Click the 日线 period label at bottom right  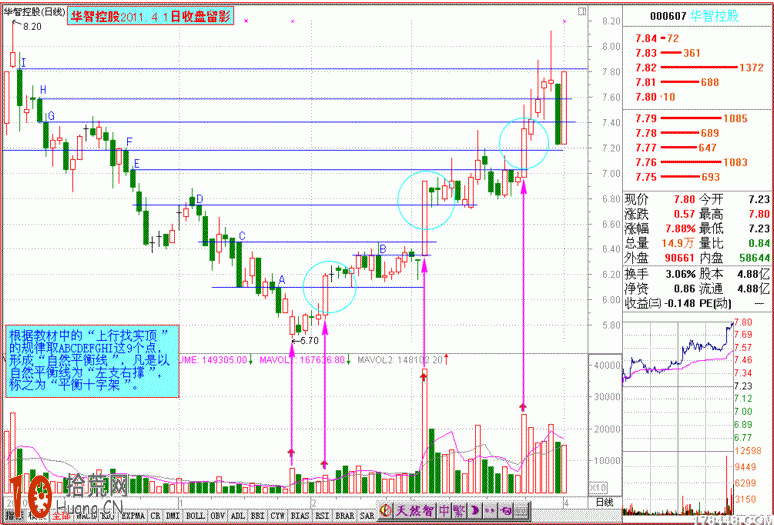604,502
